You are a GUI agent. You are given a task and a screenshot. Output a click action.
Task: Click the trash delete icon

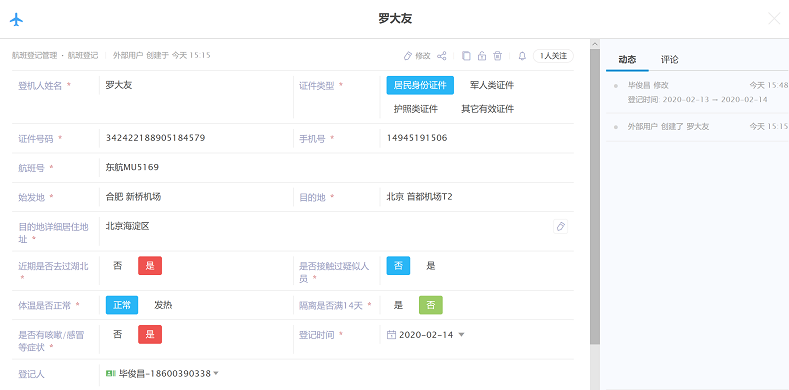[x=497, y=56]
